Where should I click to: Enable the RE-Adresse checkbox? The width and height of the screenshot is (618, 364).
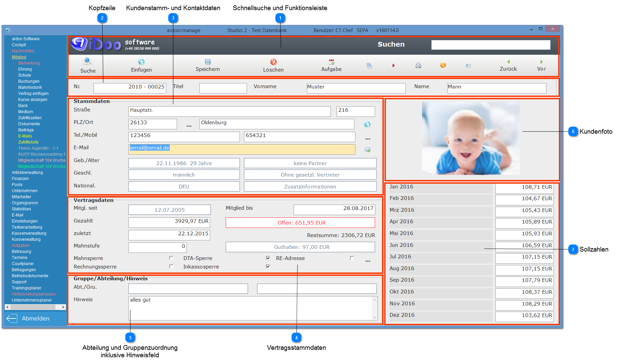pyautogui.click(x=352, y=258)
